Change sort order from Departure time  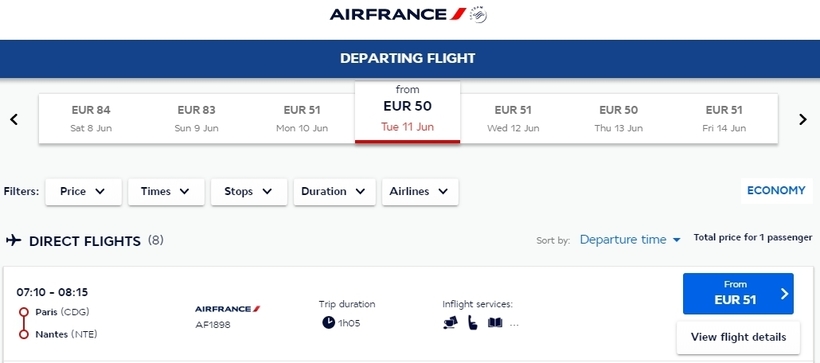[630, 240]
